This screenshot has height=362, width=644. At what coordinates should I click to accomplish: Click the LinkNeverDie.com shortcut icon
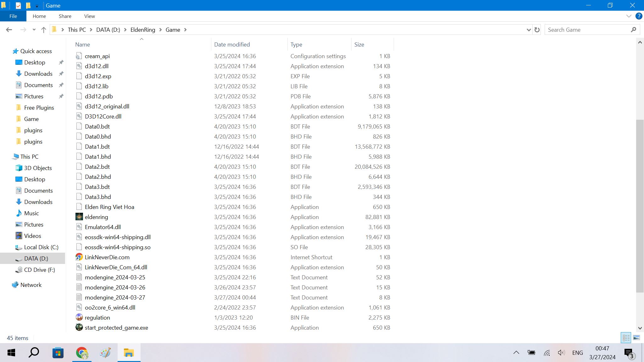coord(79,257)
